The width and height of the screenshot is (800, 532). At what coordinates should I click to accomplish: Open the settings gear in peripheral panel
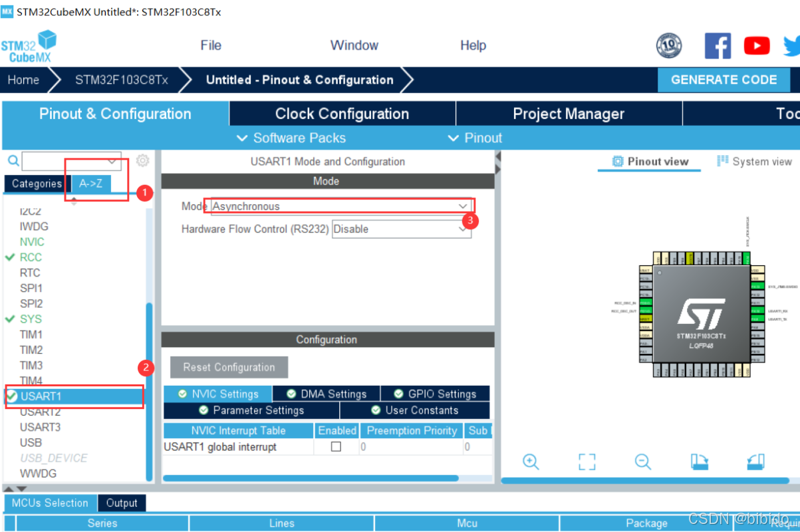click(142, 160)
